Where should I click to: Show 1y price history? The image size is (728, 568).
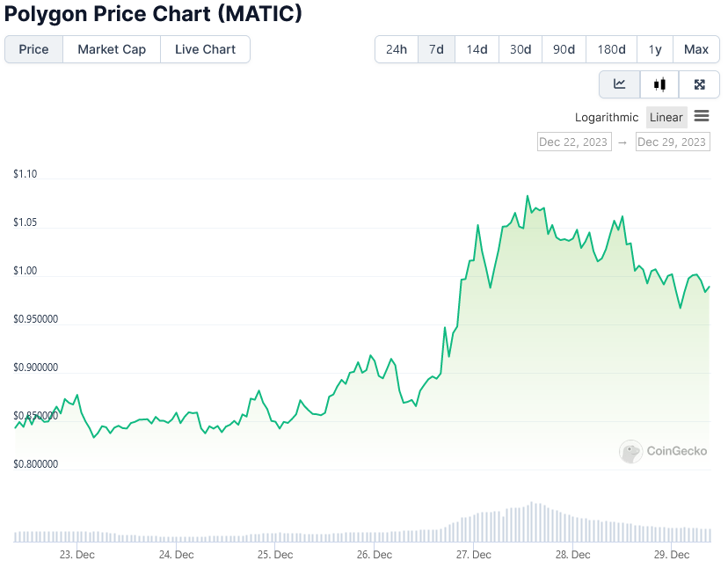655,49
